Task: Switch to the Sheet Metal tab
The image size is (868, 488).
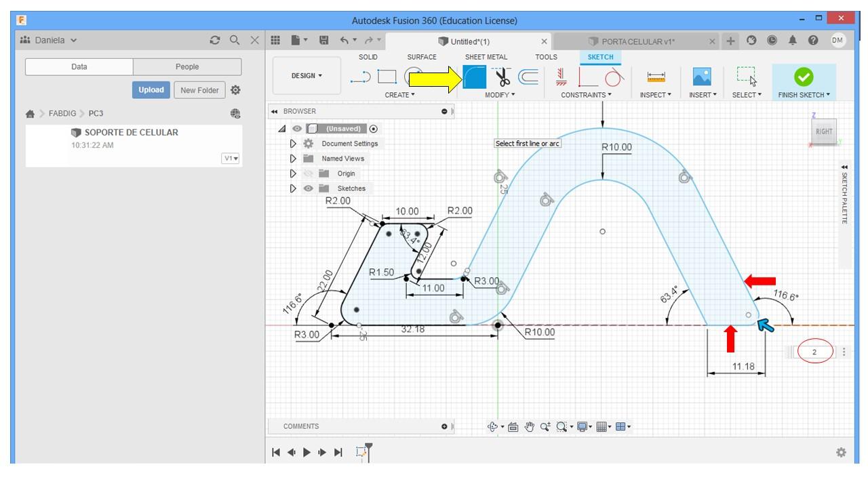Action: (x=486, y=57)
